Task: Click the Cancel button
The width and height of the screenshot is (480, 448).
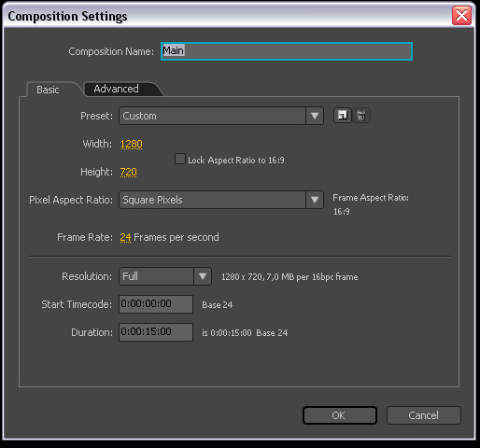Action: pos(424,415)
